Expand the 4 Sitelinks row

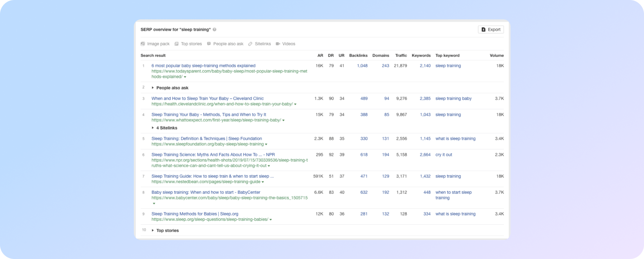pos(153,128)
